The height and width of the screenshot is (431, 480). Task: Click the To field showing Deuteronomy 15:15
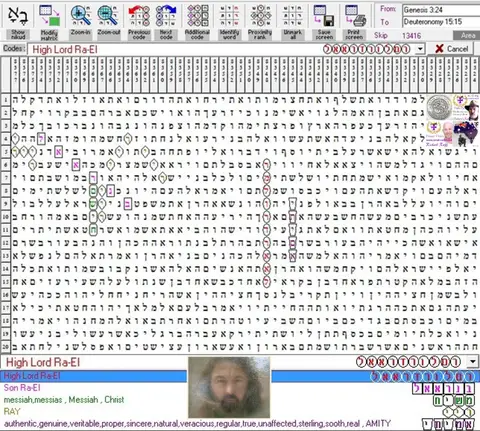coord(441,22)
